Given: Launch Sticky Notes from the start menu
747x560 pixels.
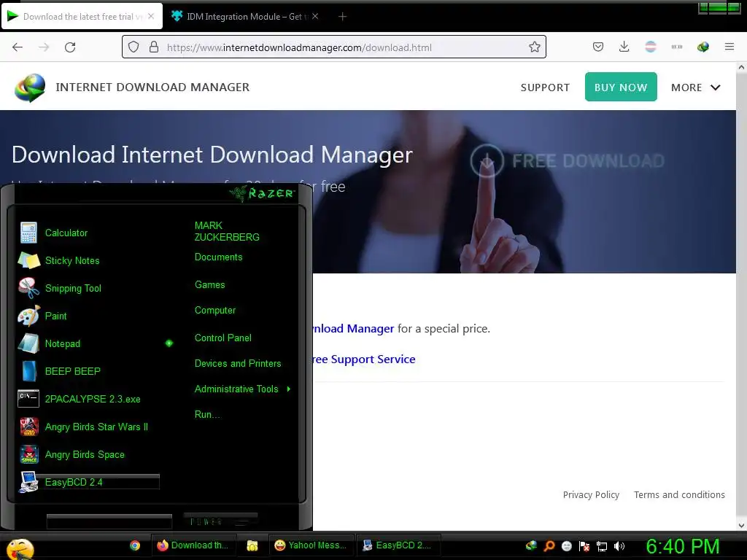Looking at the screenshot, I should coord(72,260).
